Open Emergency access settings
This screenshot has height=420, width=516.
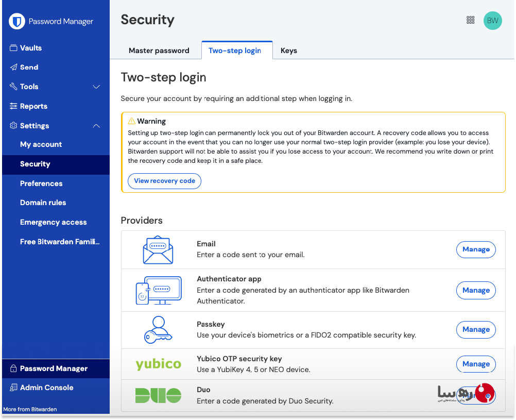[54, 222]
